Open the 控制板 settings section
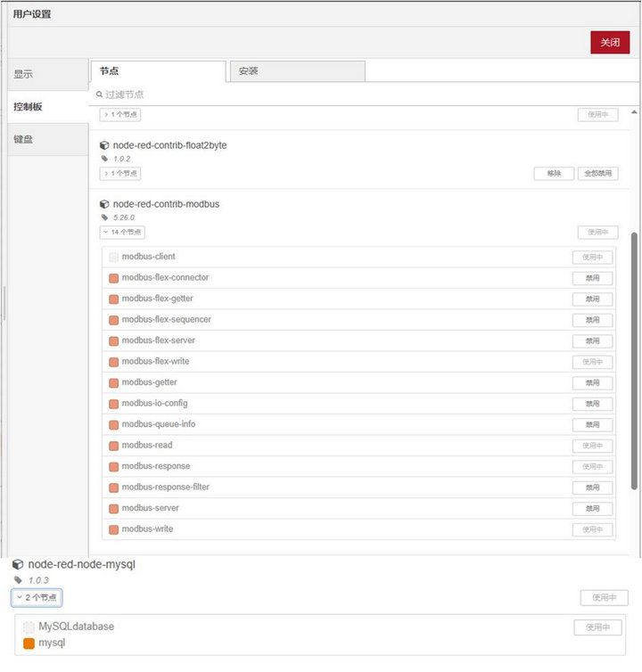Image resolution: width=642 pixels, height=672 pixels. tap(48, 107)
